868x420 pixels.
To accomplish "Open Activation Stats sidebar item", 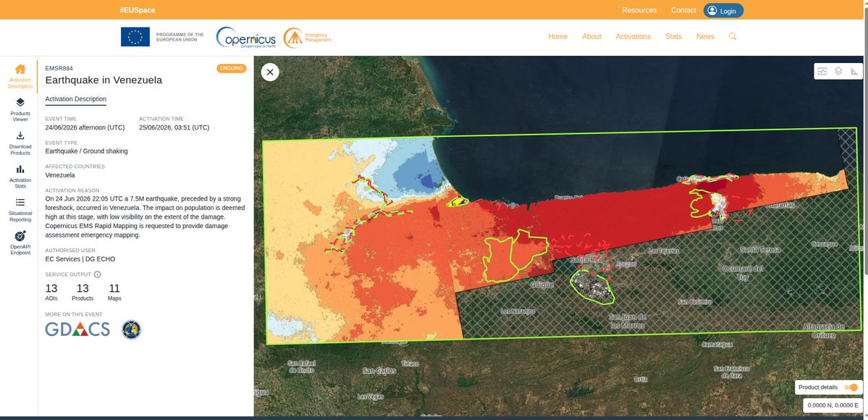I will pos(20,176).
